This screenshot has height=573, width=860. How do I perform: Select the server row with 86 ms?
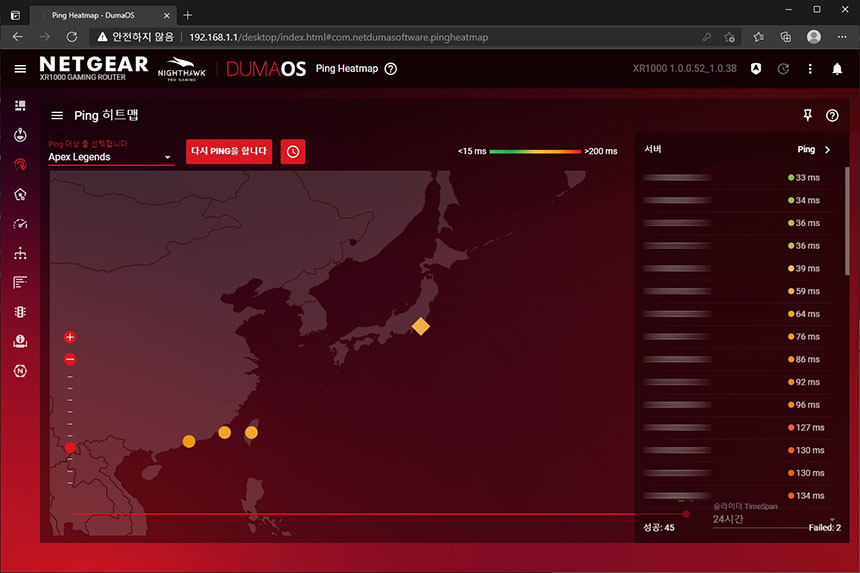(x=739, y=360)
